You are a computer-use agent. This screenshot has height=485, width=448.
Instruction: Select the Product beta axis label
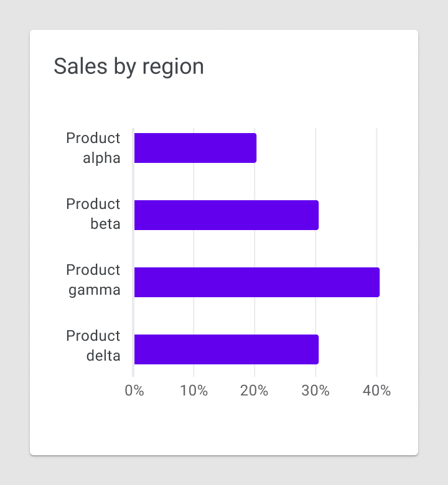click(x=93, y=214)
